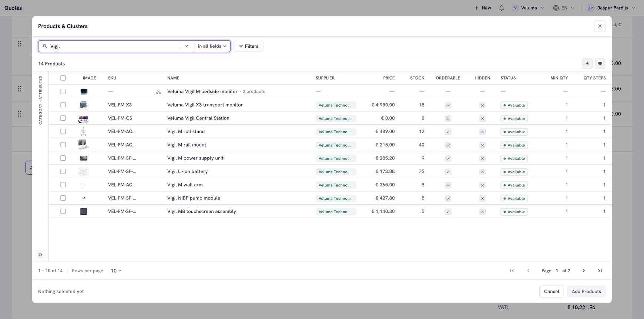Click the page number field
The image size is (644, 319).
pyautogui.click(x=557, y=271)
